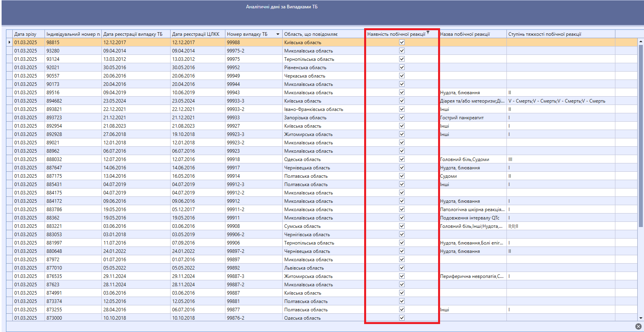Select cell Тернопільська область for case 99975
Viewport: 644px width, 332px height.
(x=324, y=59)
